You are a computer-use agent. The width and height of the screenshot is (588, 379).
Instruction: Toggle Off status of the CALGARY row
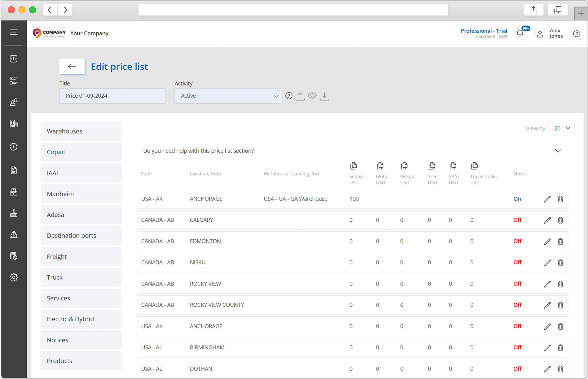pyautogui.click(x=517, y=220)
